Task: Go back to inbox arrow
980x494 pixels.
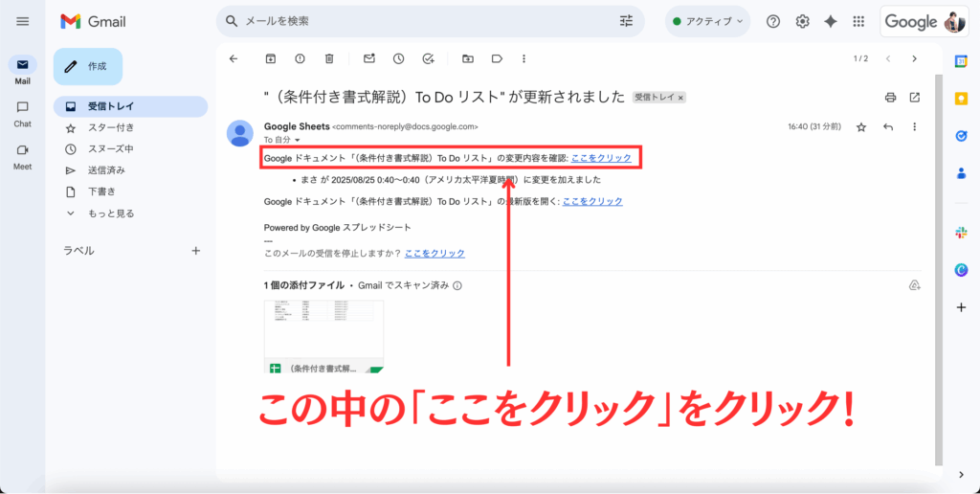Action: pos(234,58)
